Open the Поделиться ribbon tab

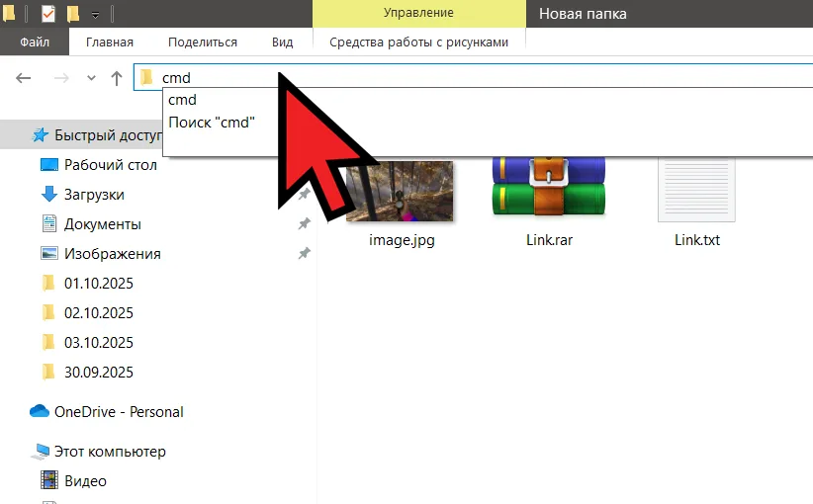203,42
